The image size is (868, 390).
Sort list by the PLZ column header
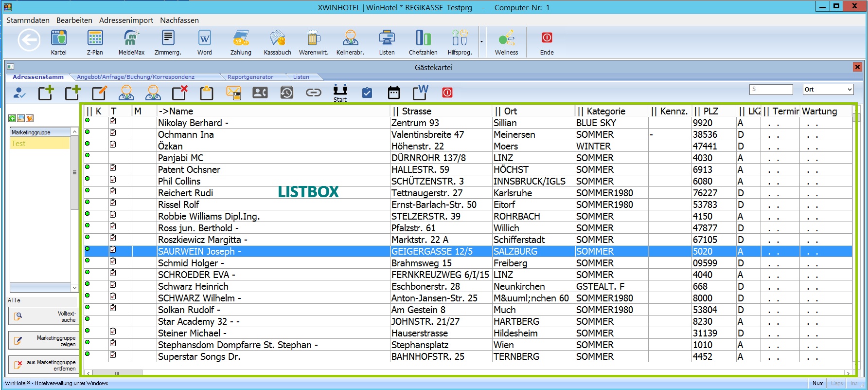(713, 111)
